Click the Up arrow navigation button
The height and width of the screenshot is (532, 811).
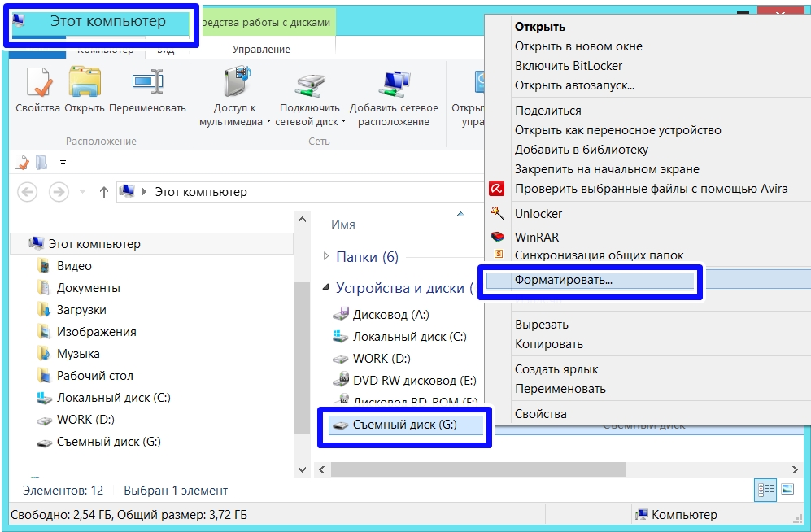[x=103, y=193]
